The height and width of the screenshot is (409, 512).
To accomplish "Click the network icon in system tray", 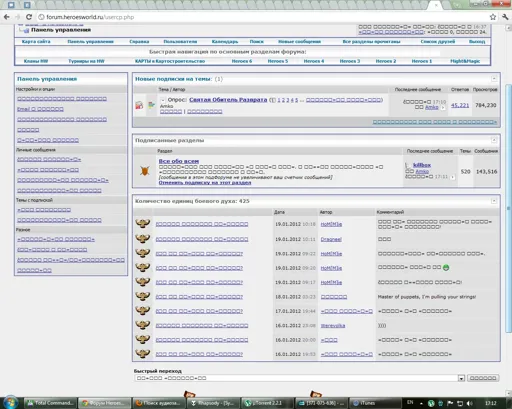I will (x=460, y=403).
